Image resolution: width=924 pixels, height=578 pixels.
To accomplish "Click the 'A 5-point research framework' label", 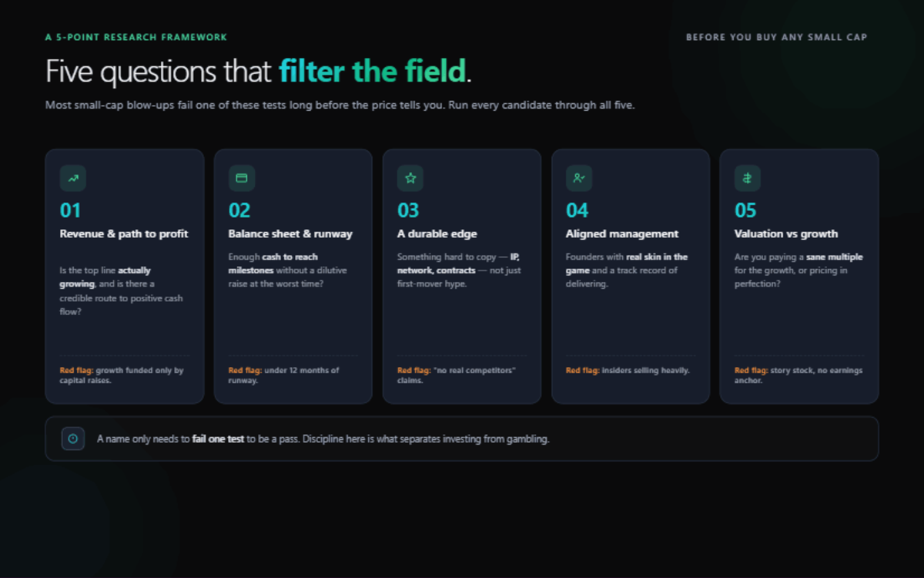I will 136,37.
